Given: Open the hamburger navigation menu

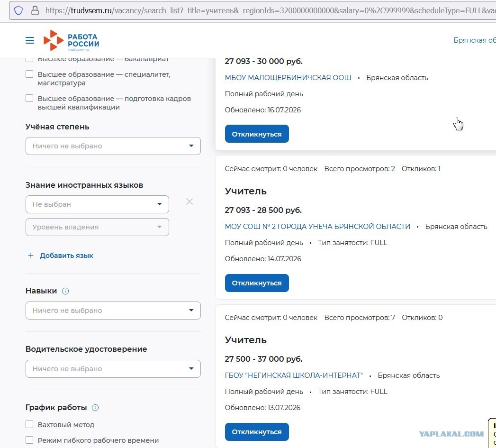Looking at the screenshot, I should (30, 40).
